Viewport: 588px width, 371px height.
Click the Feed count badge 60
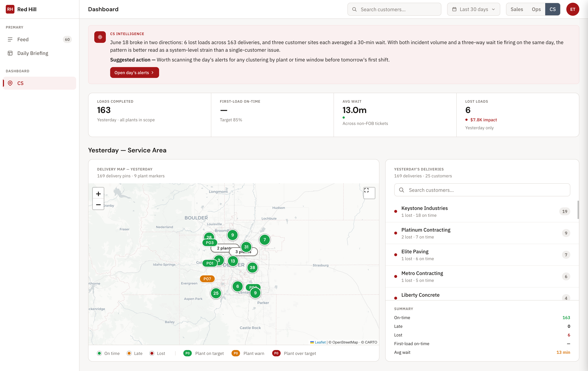[67, 39]
